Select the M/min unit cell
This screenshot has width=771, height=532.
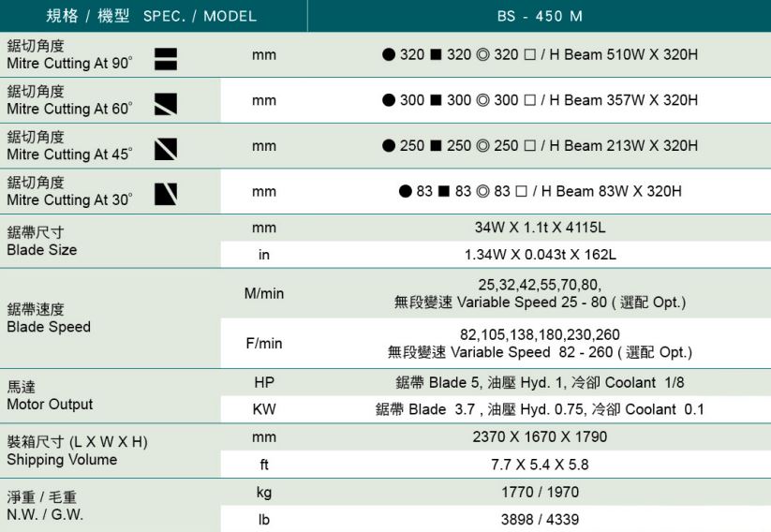coord(264,294)
